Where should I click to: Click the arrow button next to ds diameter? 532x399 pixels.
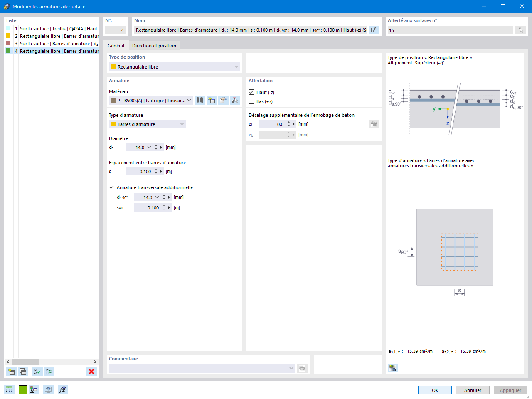(x=161, y=148)
